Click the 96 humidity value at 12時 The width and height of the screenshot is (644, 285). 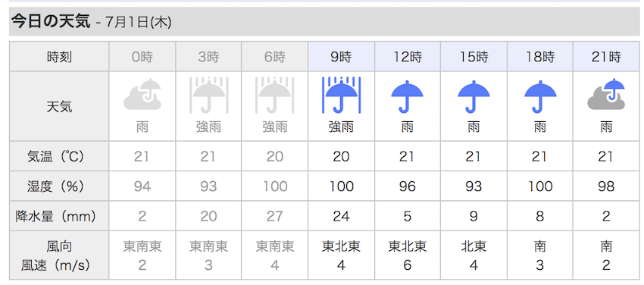407,186
